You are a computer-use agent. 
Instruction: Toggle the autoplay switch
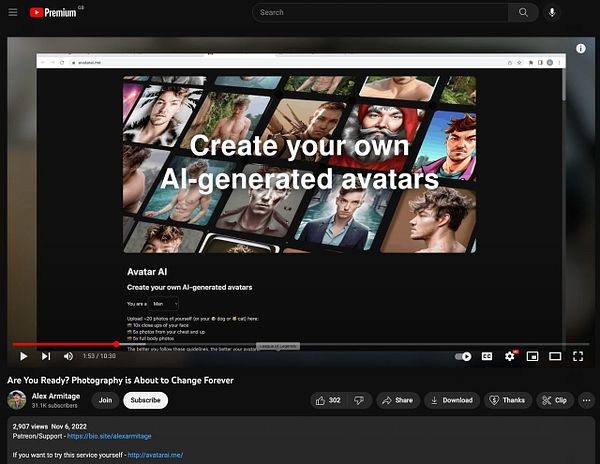coord(463,357)
